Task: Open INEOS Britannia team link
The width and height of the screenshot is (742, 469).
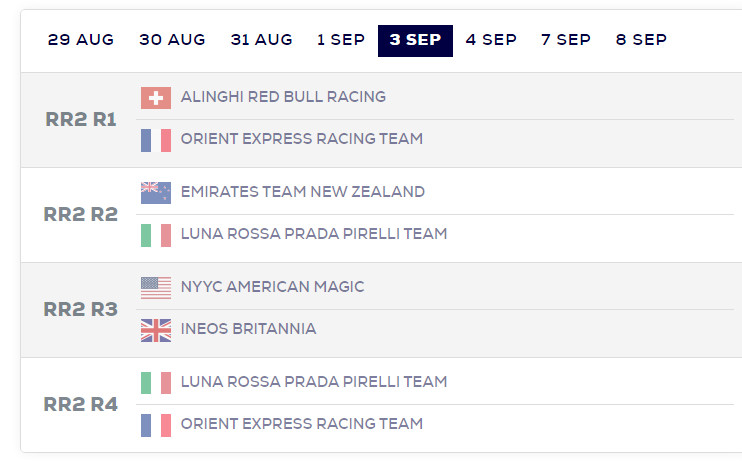Action: [248, 329]
